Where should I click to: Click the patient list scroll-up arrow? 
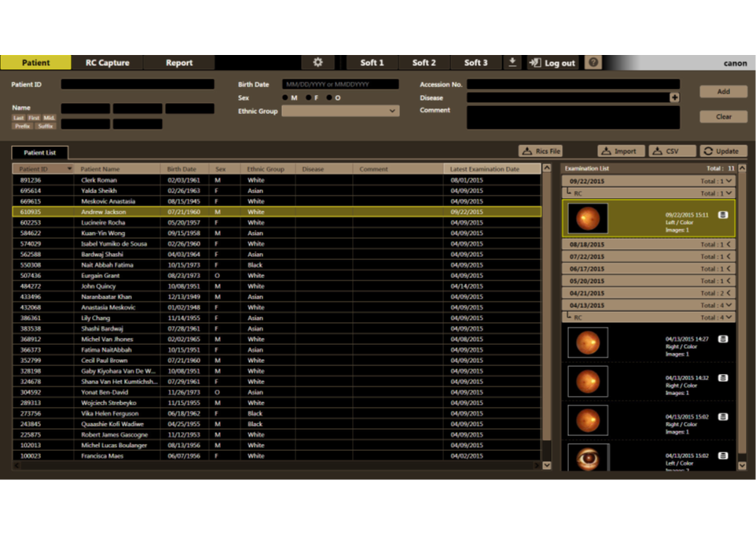point(547,168)
